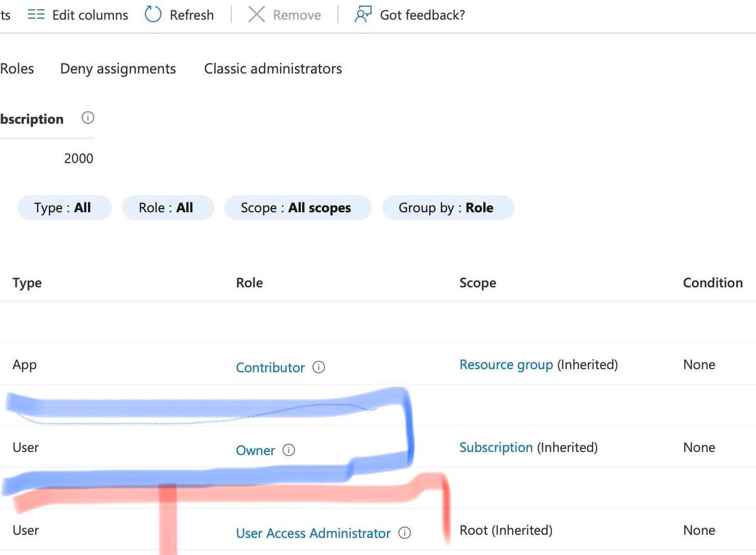Open the Type filter dropdown
Image resolution: width=756 pixels, height=555 pixels.
pyautogui.click(x=64, y=208)
